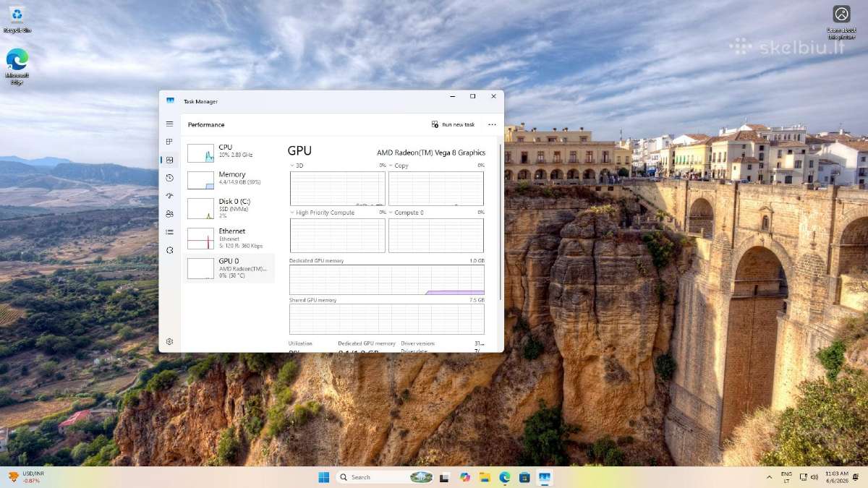Click Run new task button
The height and width of the screenshot is (488, 868).
coord(454,124)
